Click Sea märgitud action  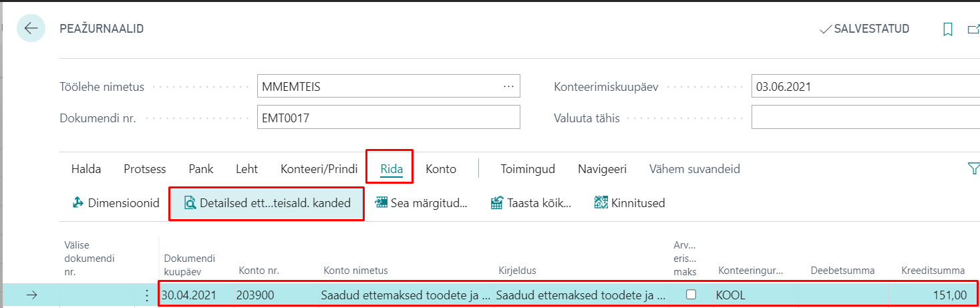point(421,203)
